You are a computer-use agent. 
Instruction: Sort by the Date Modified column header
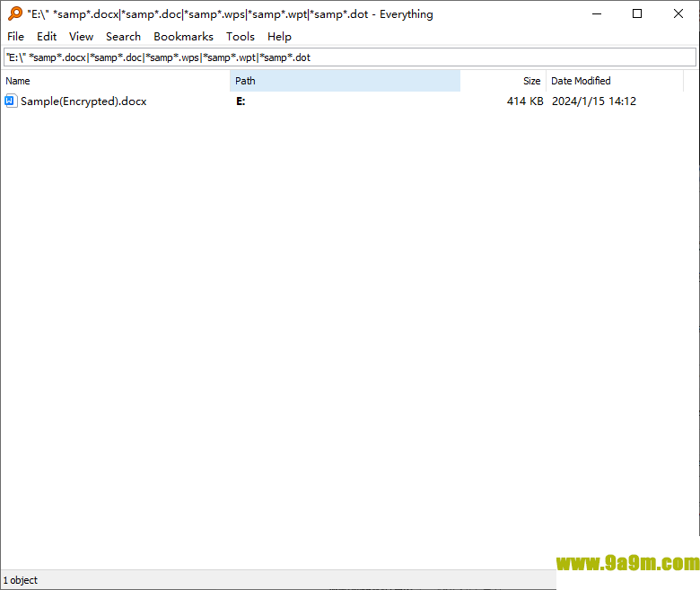pyautogui.click(x=615, y=81)
